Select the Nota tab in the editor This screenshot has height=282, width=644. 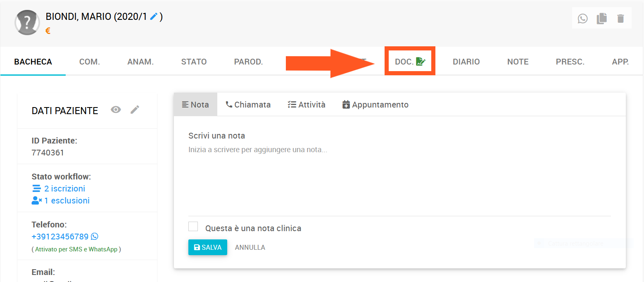(195, 105)
